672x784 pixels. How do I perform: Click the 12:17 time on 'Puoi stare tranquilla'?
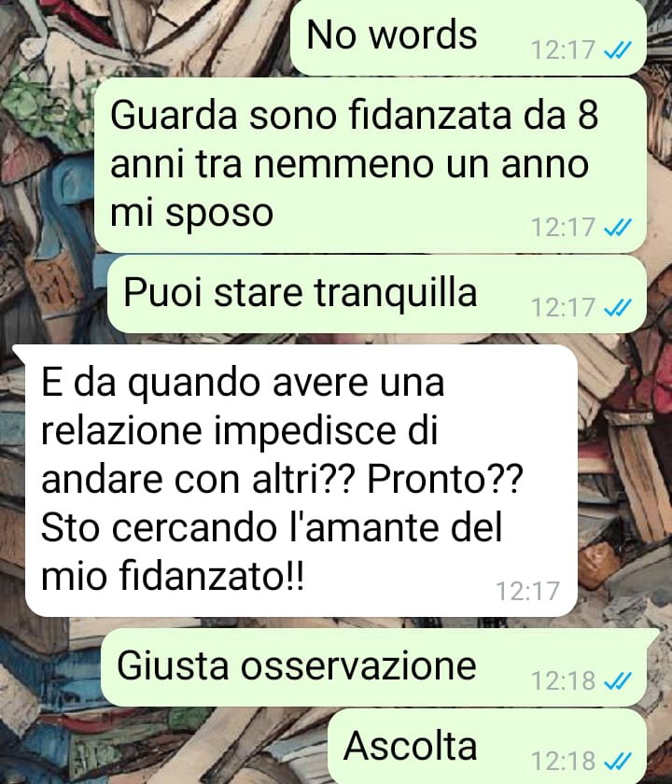pos(563,307)
